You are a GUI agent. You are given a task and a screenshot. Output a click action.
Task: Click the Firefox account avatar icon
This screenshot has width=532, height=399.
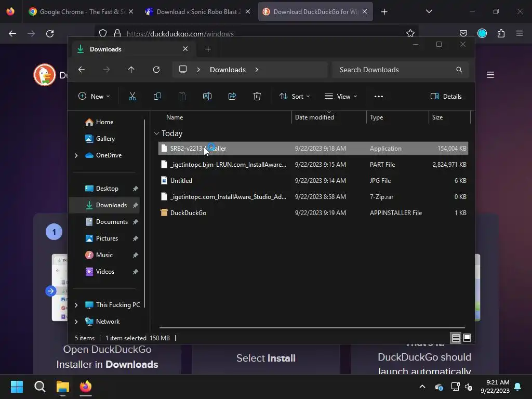(482, 33)
